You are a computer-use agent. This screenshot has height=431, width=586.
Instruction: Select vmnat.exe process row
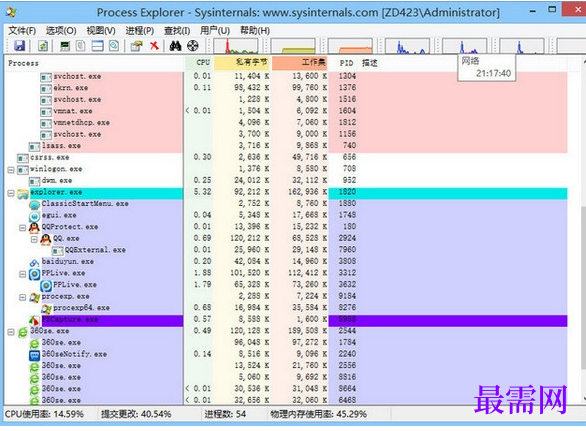[286, 111]
